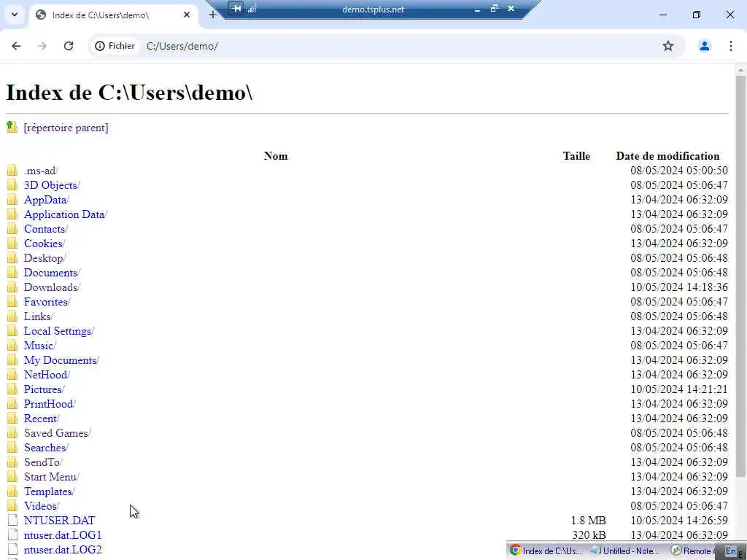Open the Desktop folder link
This screenshot has height=560, width=747.
44,258
